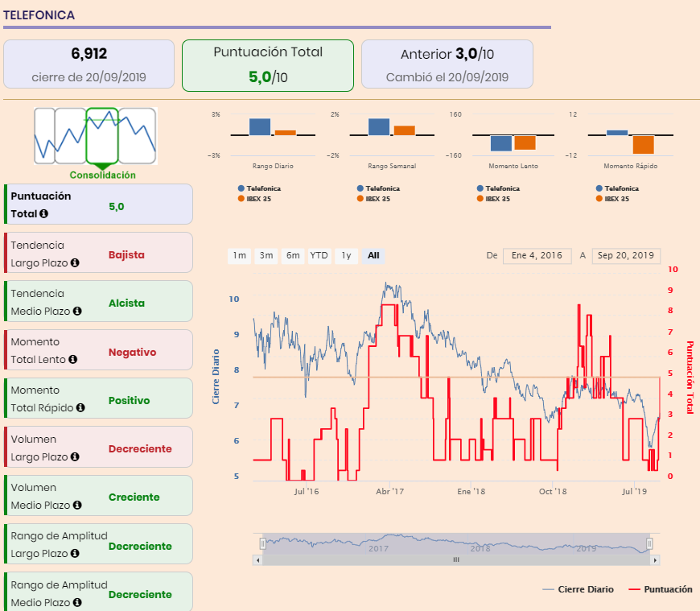Click the Tendencia Largo Plazo Bajista row
This screenshot has width=700, height=611.
click(99, 252)
